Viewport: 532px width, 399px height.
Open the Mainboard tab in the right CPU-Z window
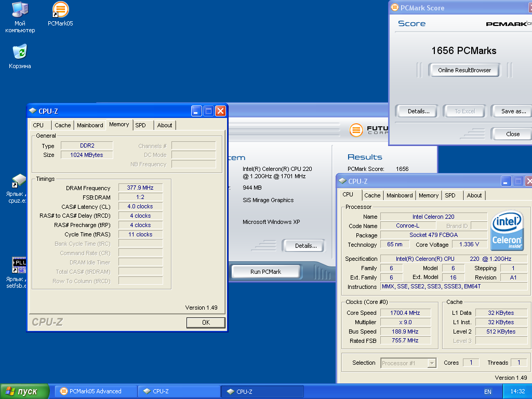[x=400, y=195]
